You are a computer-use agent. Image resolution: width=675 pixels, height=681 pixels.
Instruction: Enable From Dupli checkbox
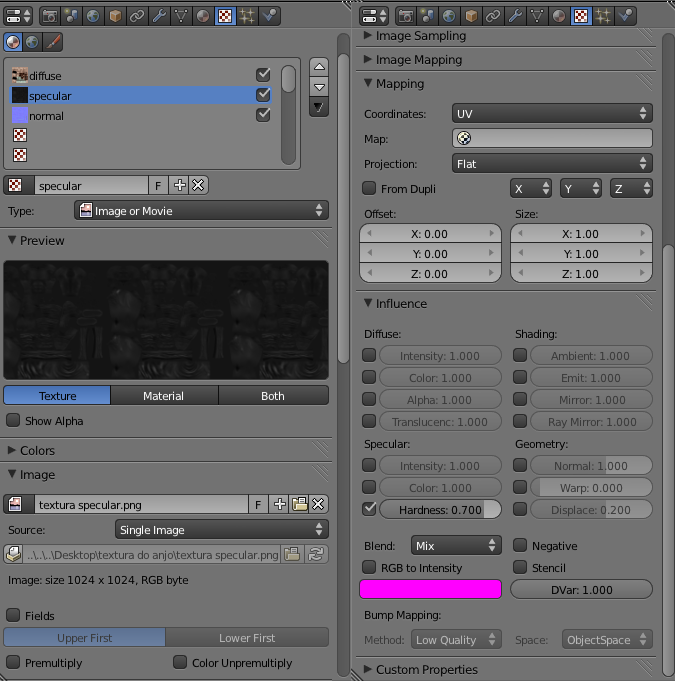369,188
